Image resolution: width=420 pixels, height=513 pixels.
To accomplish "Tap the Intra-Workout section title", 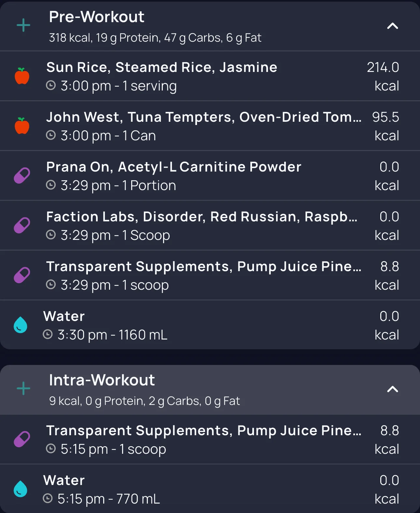I will pyautogui.click(x=102, y=380).
